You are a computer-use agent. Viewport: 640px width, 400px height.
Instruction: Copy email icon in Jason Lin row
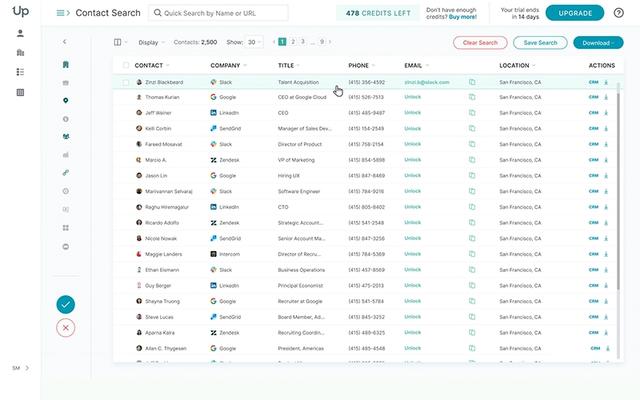pos(472,176)
